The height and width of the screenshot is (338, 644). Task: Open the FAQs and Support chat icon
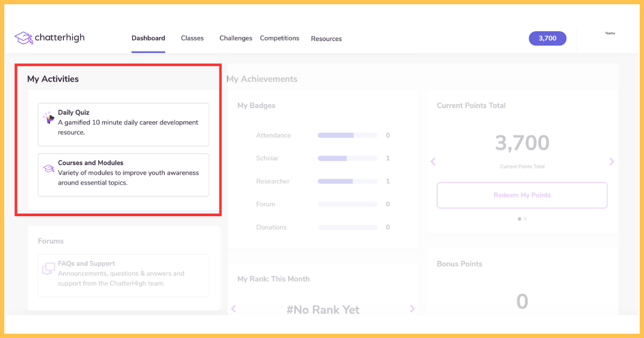(x=48, y=267)
